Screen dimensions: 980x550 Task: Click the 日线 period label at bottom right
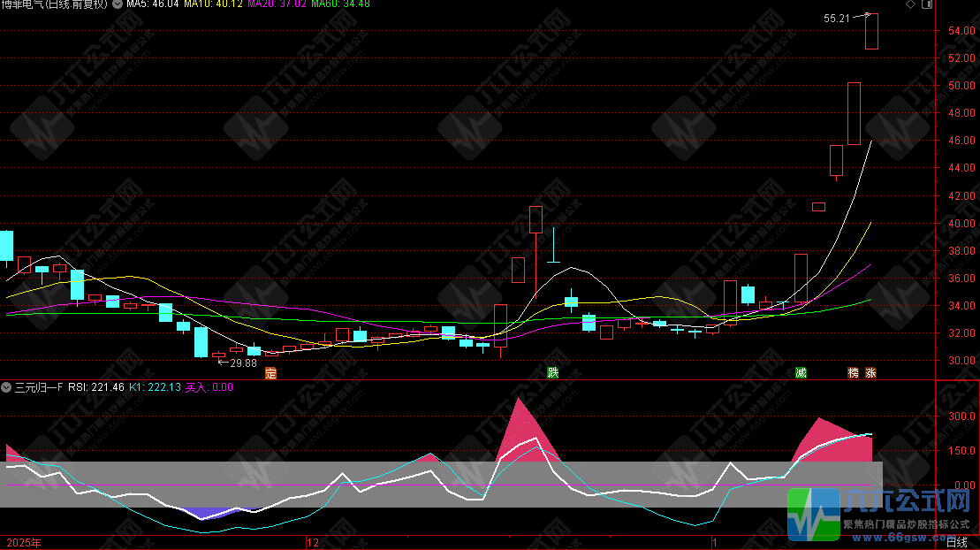(957, 540)
